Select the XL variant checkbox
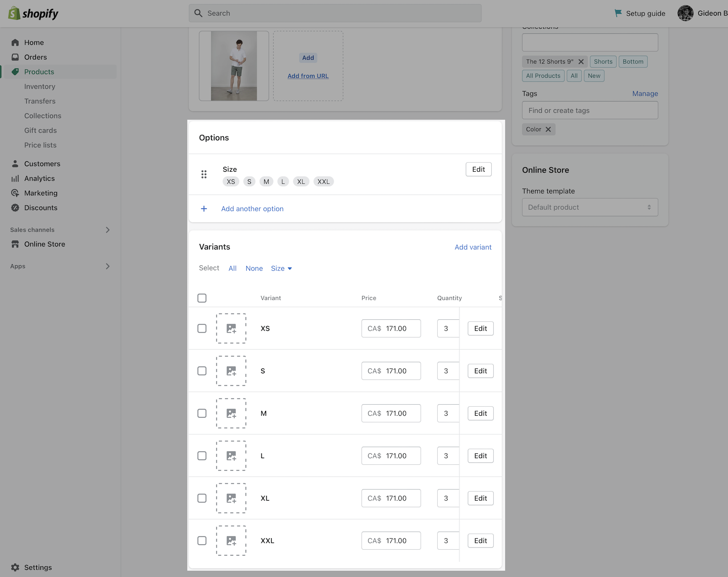This screenshot has height=577, width=728. [202, 498]
